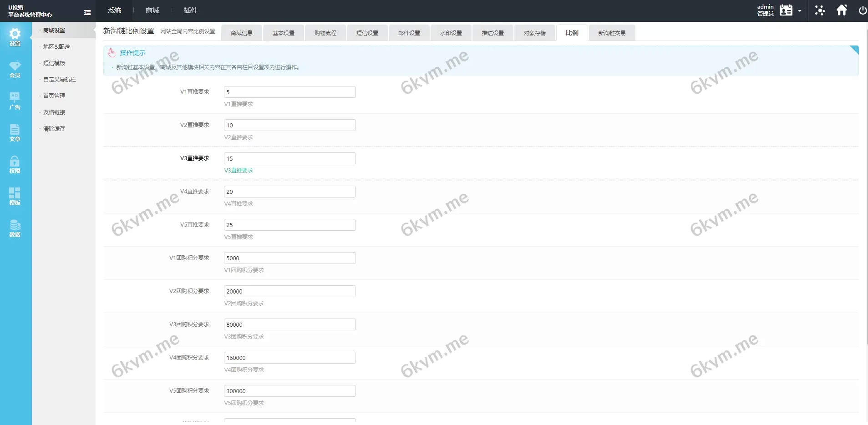This screenshot has width=868, height=425.
Task: Toggle the sidebar collapse menu icon
Action: pos(87,12)
